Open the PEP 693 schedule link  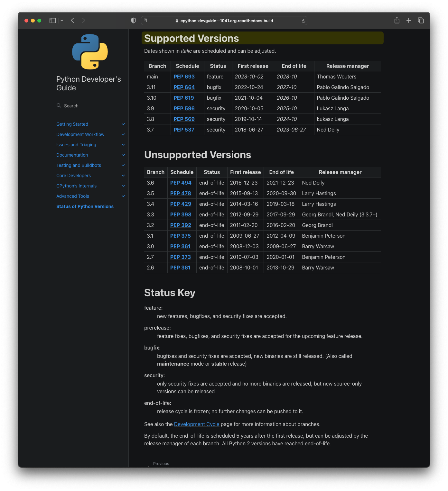coord(184,77)
